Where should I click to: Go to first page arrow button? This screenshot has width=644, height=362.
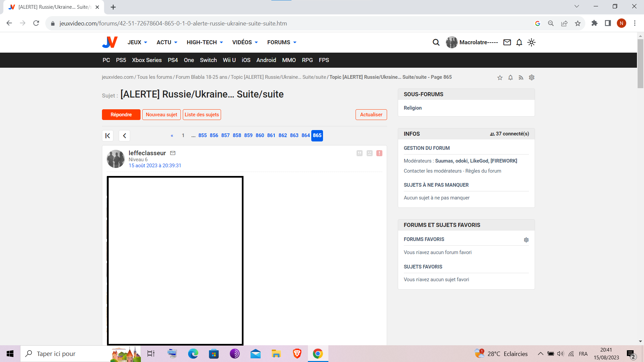click(x=108, y=135)
